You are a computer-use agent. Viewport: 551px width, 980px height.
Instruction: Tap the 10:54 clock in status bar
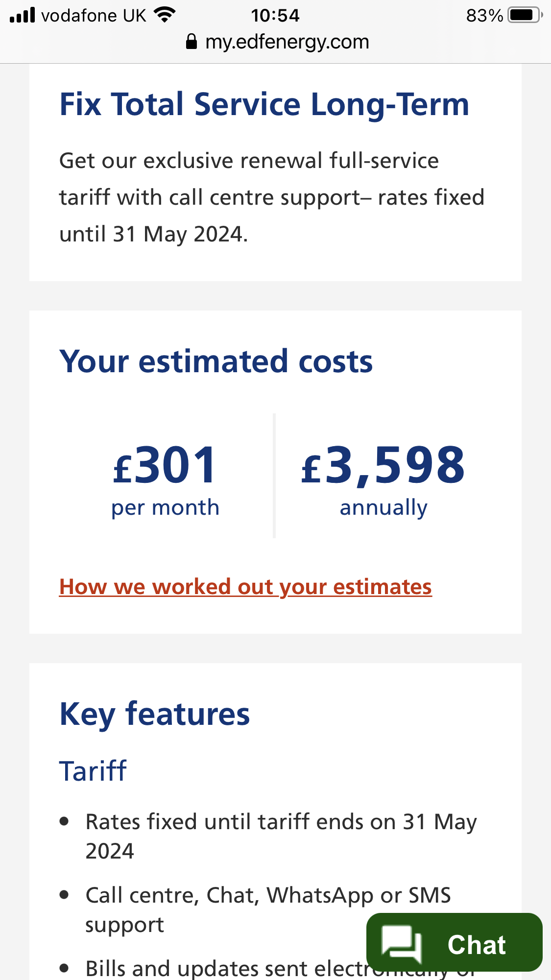[x=275, y=16]
